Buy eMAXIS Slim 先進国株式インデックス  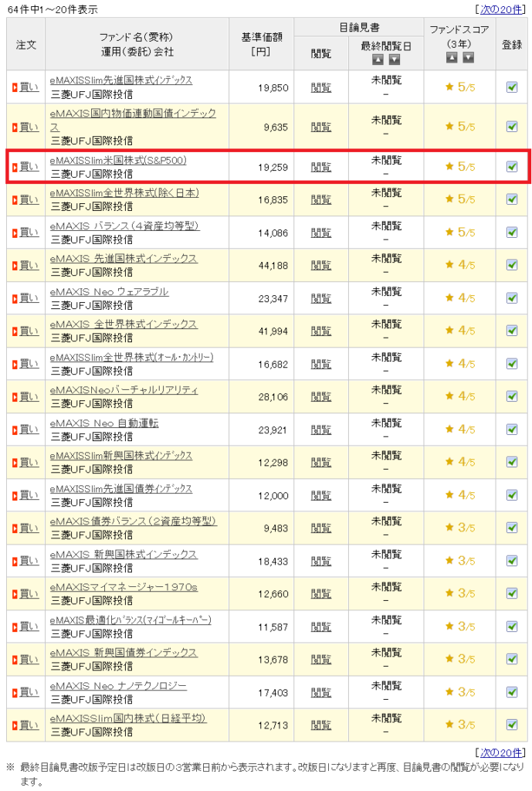29,87
